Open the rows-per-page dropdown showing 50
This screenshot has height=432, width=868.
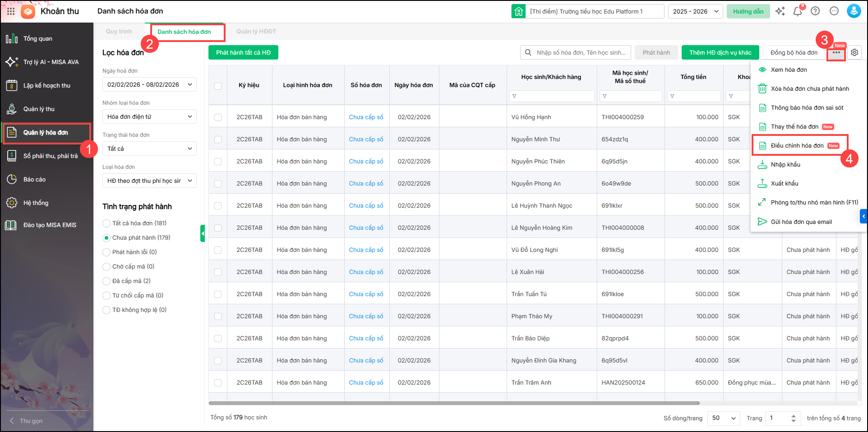[724, 418]
